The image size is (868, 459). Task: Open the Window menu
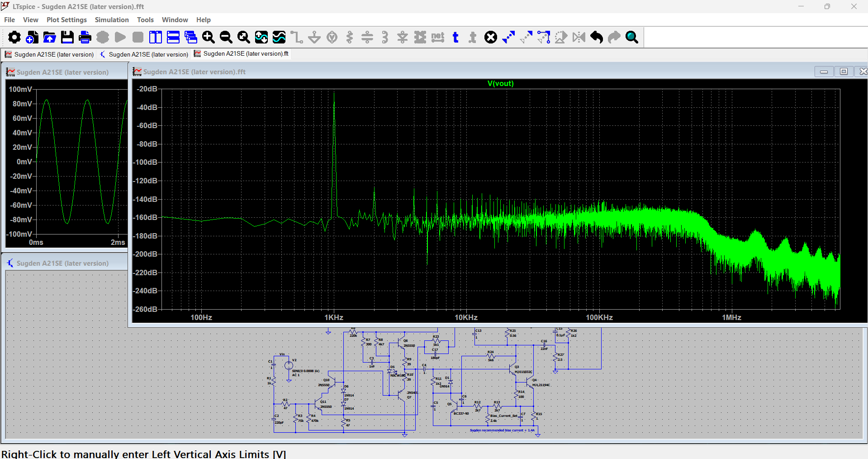click(x=175, y=20)
